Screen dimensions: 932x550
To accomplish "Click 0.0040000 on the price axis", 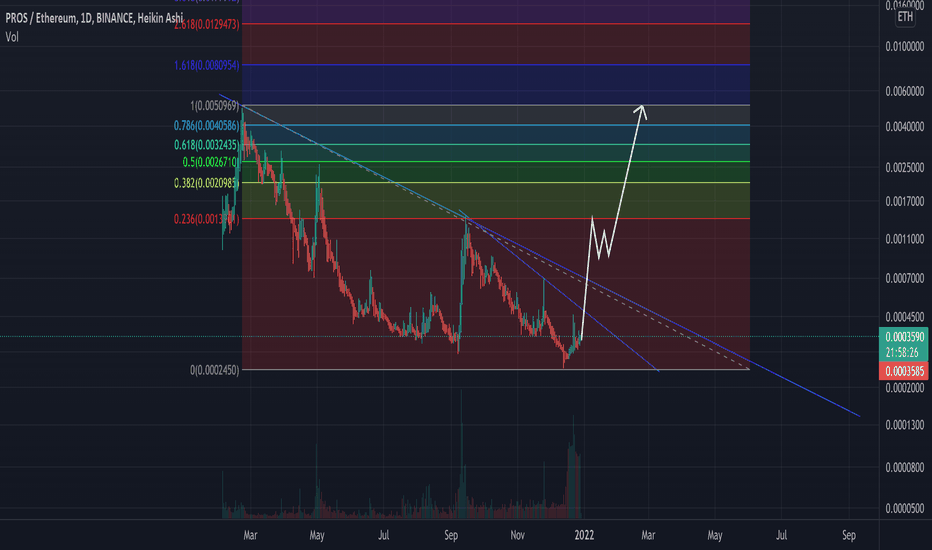I will (x=905, y=127).
